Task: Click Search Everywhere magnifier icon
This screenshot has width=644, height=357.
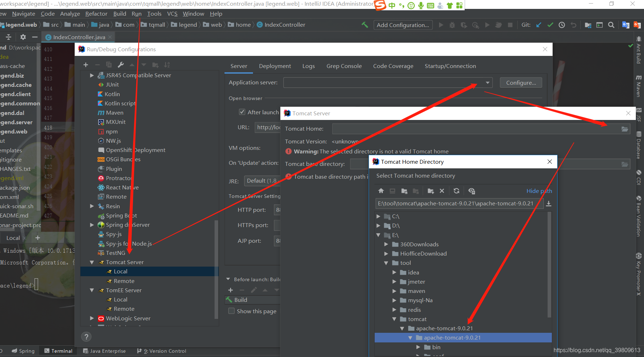Action: (x=611, y=25)
